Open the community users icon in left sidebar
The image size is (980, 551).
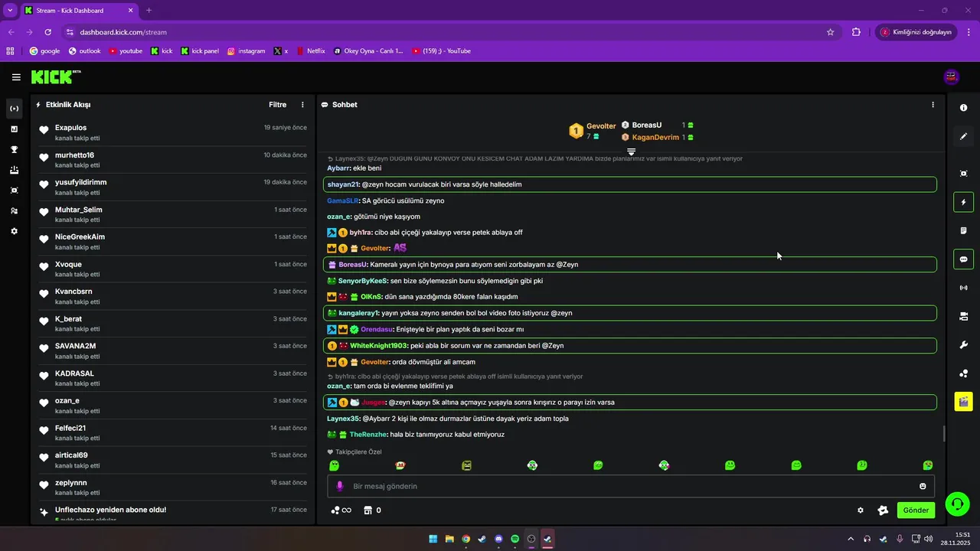pos(14,210)
